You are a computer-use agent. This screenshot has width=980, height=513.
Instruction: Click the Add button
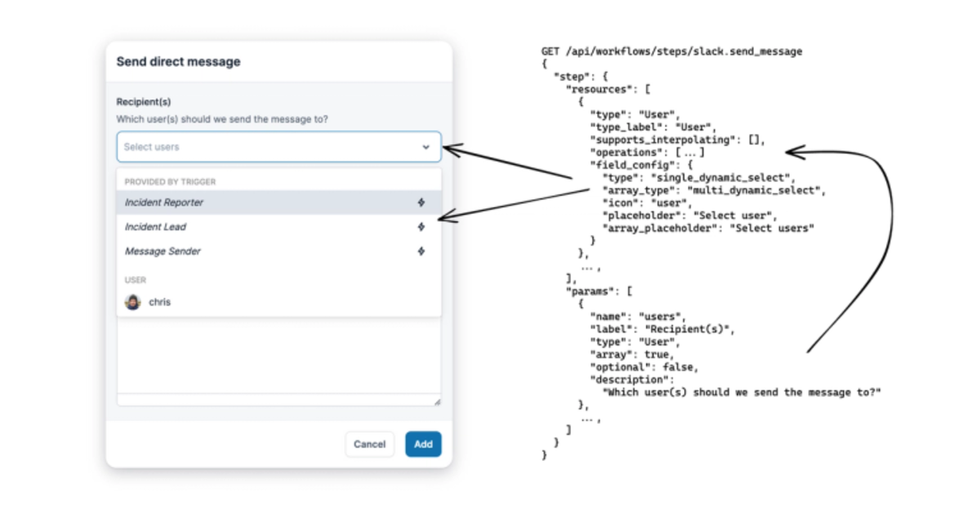point(423,444)
